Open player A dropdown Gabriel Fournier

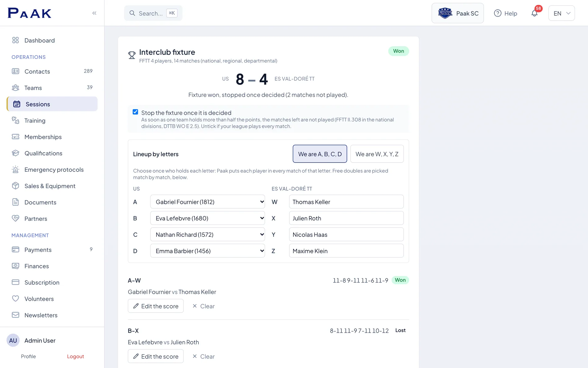click(207, 202)
